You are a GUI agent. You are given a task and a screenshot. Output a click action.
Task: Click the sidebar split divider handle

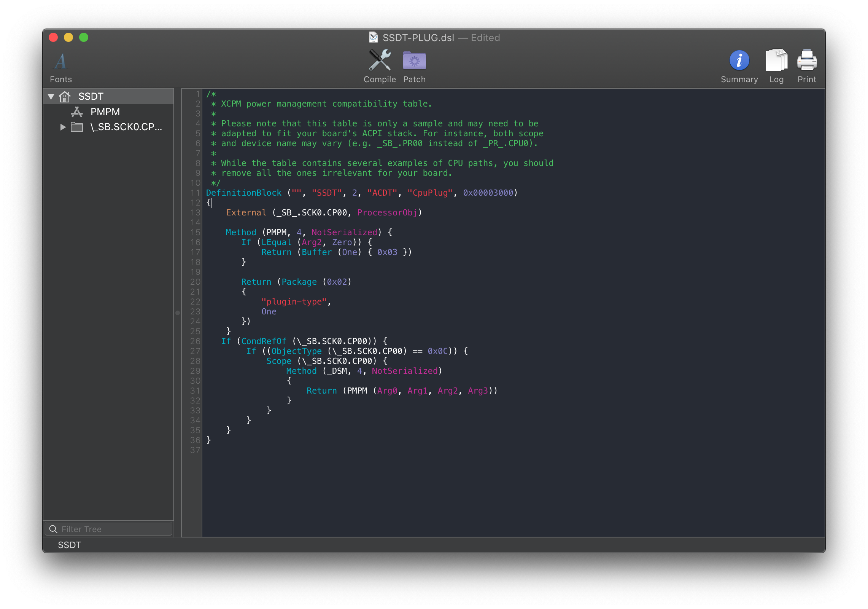click(178, 312)
